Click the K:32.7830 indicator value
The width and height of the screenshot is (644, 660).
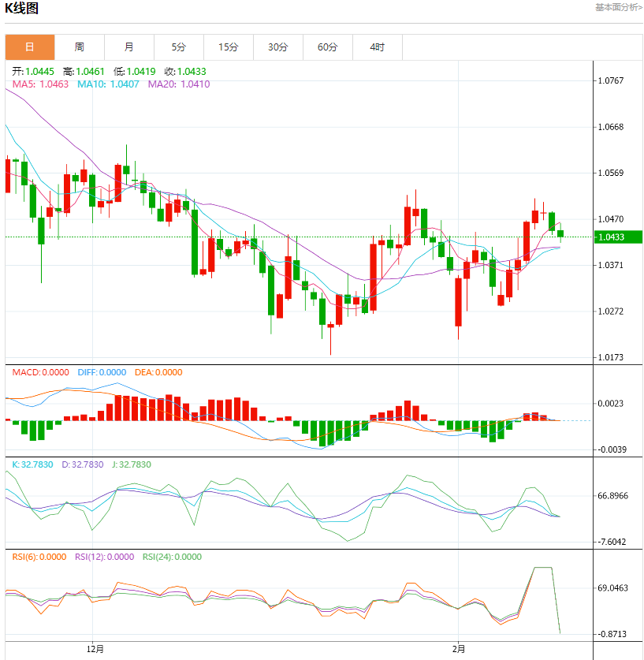pyautogui.click(x=32, y=464)
